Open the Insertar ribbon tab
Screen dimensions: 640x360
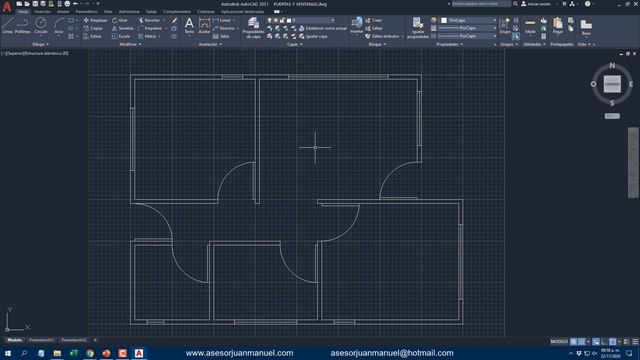(42, 12)
